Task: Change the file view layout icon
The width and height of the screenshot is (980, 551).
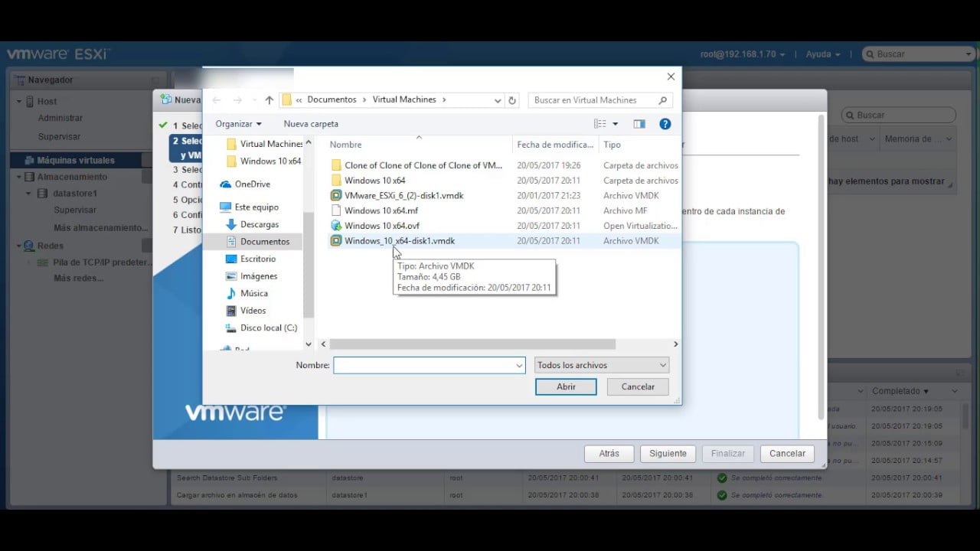Action: (600, 124)
